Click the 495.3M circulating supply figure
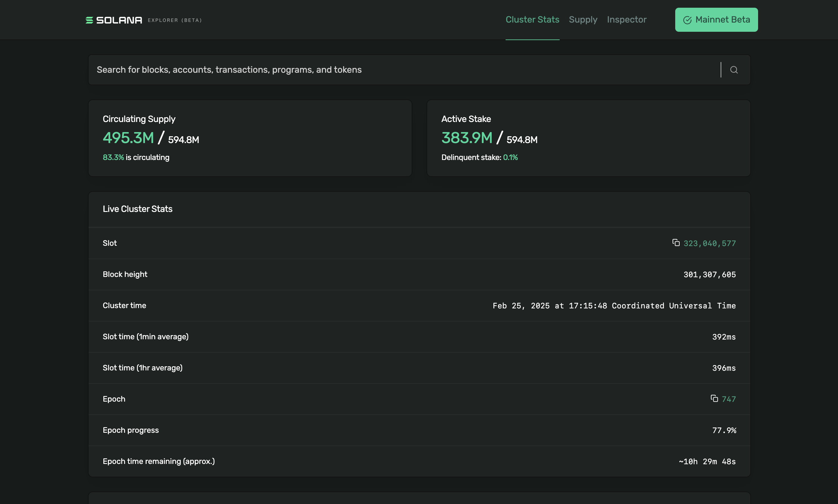 (128, 138)
